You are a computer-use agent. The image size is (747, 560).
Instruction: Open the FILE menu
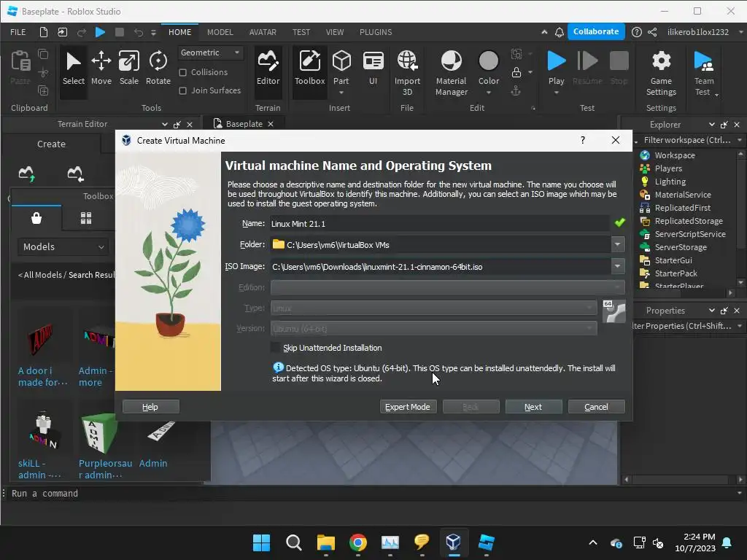pyautogui.click(x=18, y=32)
